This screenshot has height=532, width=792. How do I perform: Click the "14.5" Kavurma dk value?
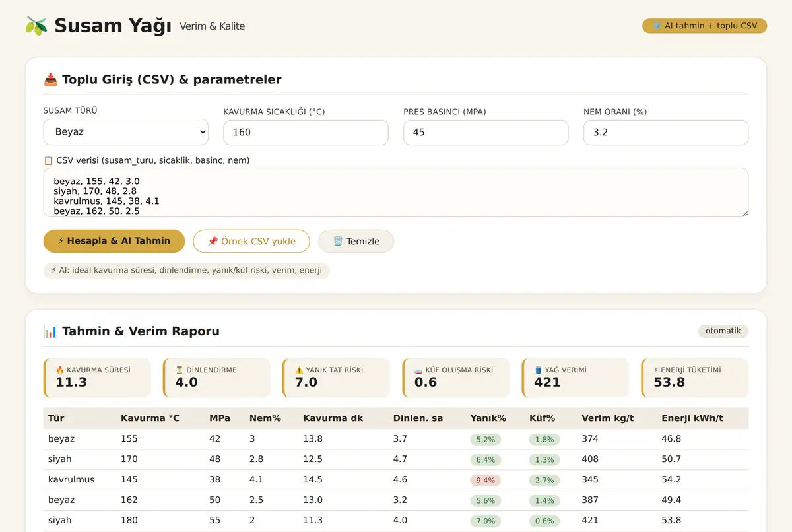pyautogui.click(x=313, y=480)
